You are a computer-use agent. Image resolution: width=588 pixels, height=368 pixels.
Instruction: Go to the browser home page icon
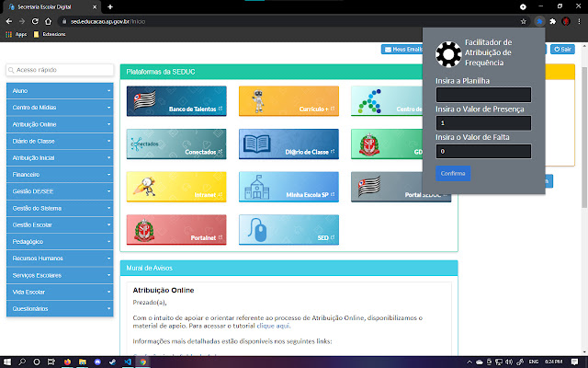point(48,21)
